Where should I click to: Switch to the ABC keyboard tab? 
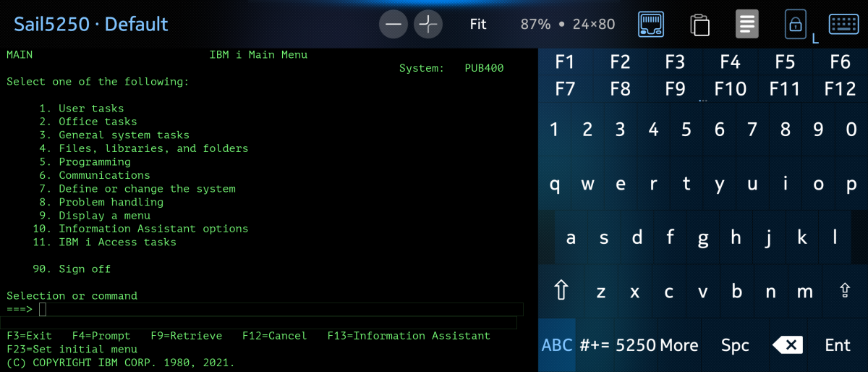(557, 345)
